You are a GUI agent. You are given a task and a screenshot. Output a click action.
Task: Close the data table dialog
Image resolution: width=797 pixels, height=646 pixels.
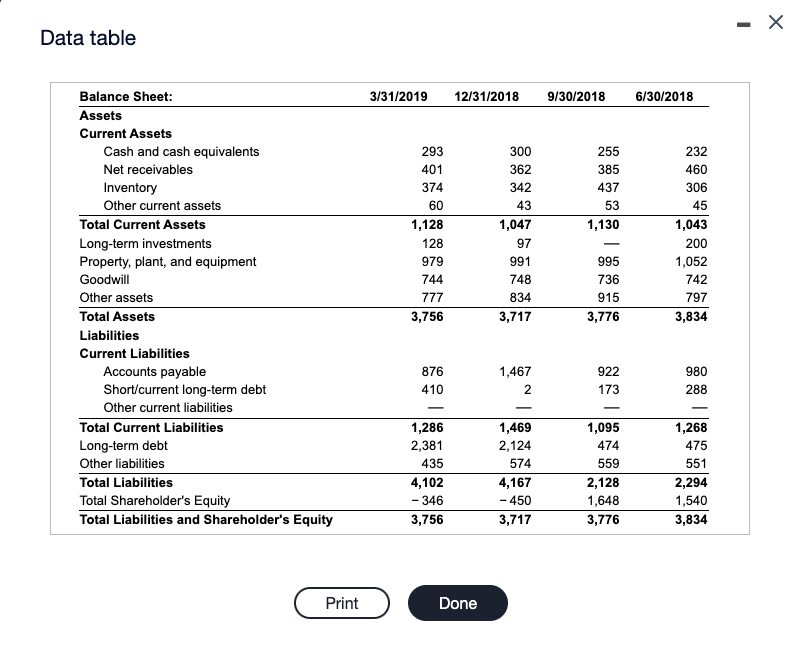pyautogui.click(x=776, y=22)
